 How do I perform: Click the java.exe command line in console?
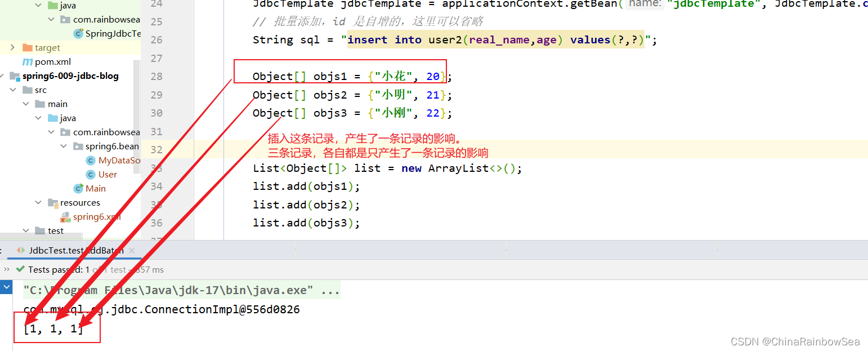pyautogui.click(x=182, y=291)
